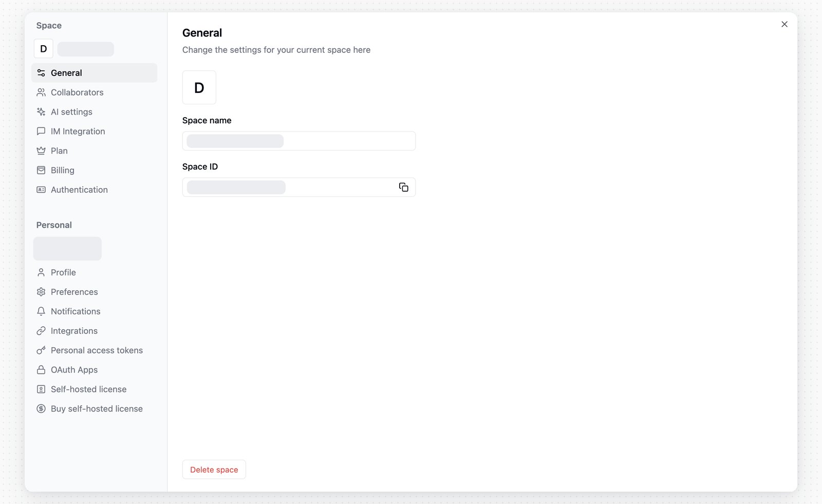The width and height of the screenshot is (822, 504).
Task: Click the Billing card icon
Action: pos(41,170)
